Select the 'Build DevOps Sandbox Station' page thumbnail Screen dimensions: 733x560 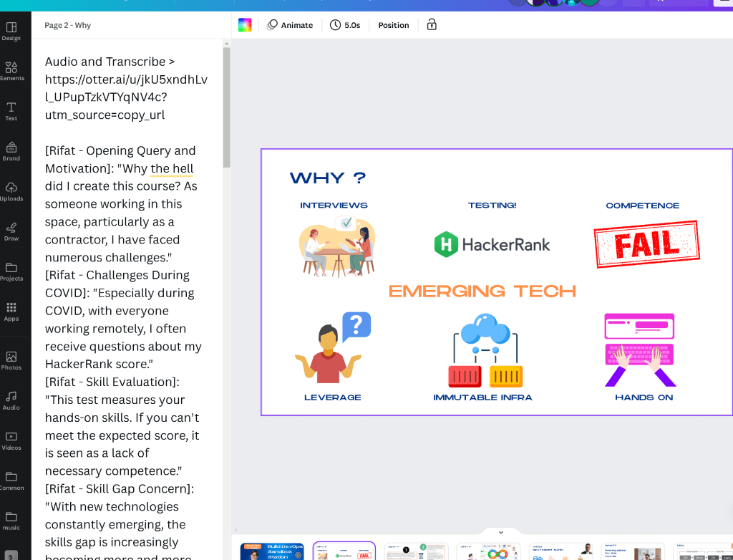(x=272, y=551)
